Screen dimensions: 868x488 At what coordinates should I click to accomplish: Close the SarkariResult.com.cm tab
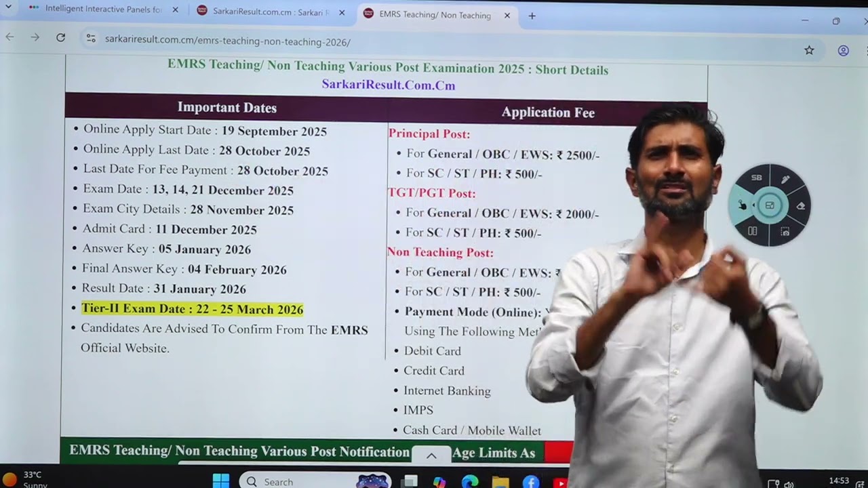coord(341,12)
